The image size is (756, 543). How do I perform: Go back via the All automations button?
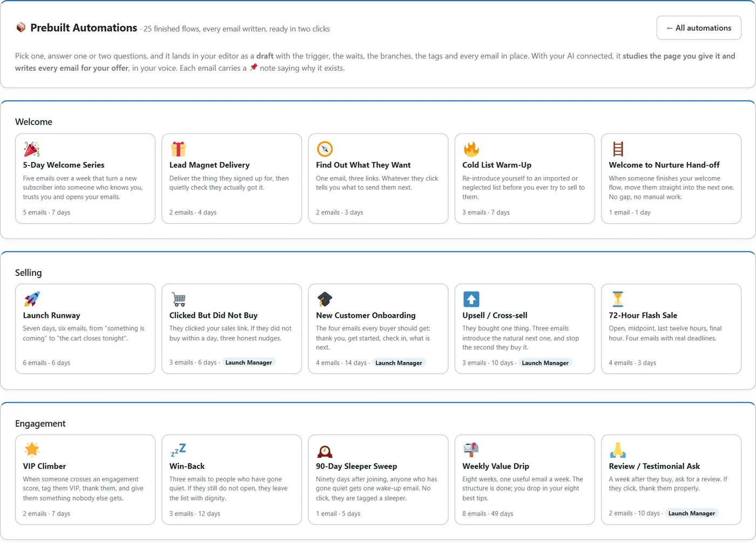699,28
